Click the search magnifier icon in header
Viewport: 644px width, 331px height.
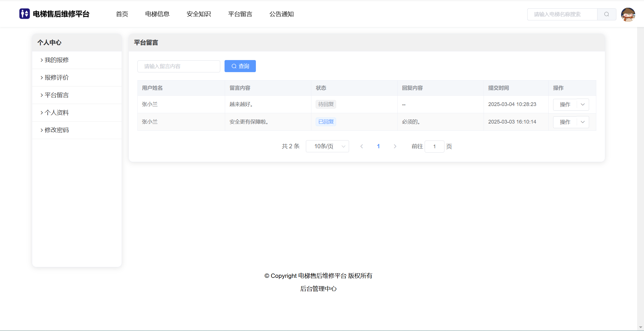[x=606, y=14]
